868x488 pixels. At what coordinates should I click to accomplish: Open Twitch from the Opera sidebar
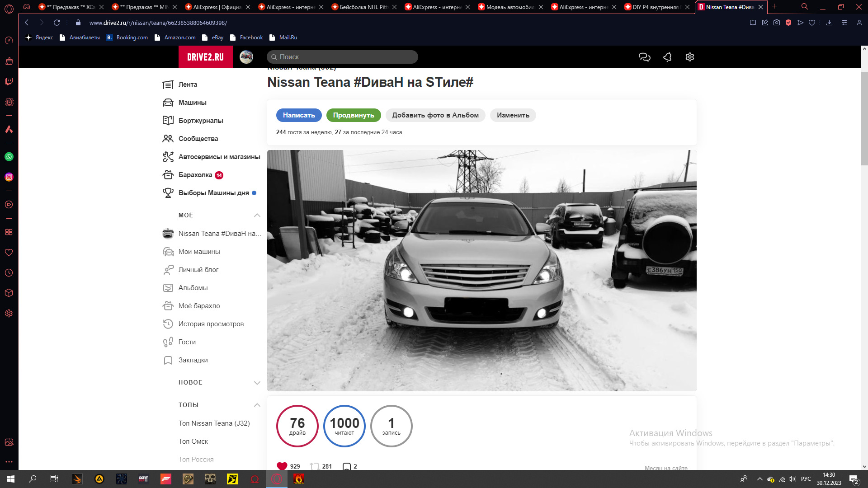9,82
